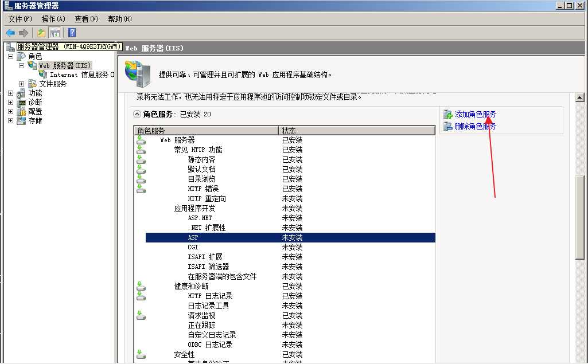This screenshot has width=588, height=364.
Task: Select the Internet 信息服务 tree item
Action: point(82,75)
